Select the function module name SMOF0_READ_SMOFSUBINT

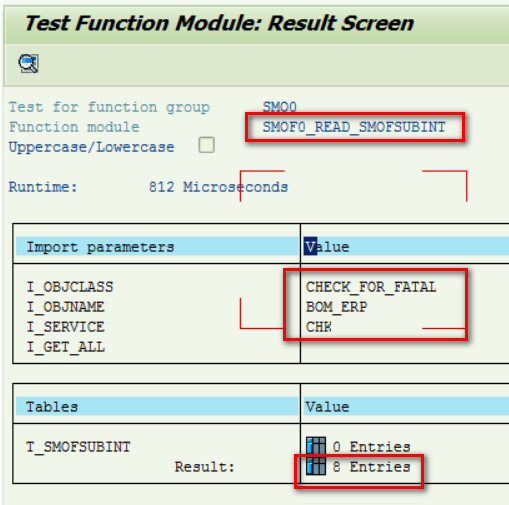point(354,127)
